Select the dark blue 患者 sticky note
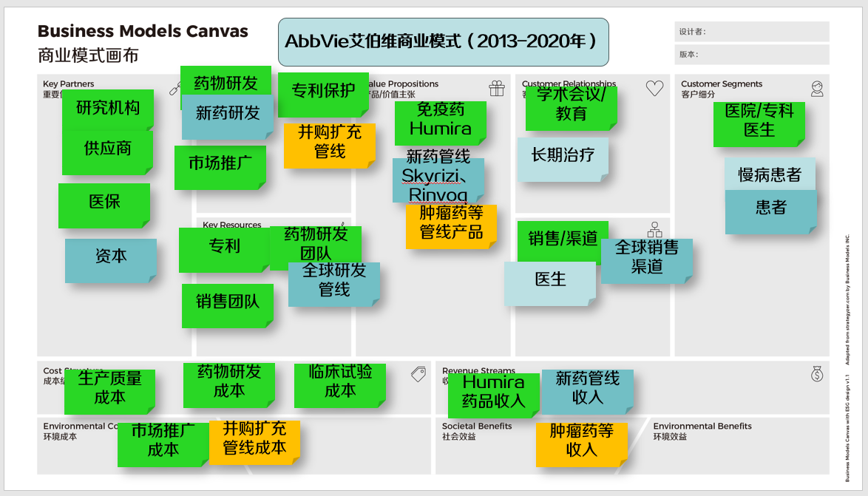Screen dimensions: 868x496 [x=771, y=212]
